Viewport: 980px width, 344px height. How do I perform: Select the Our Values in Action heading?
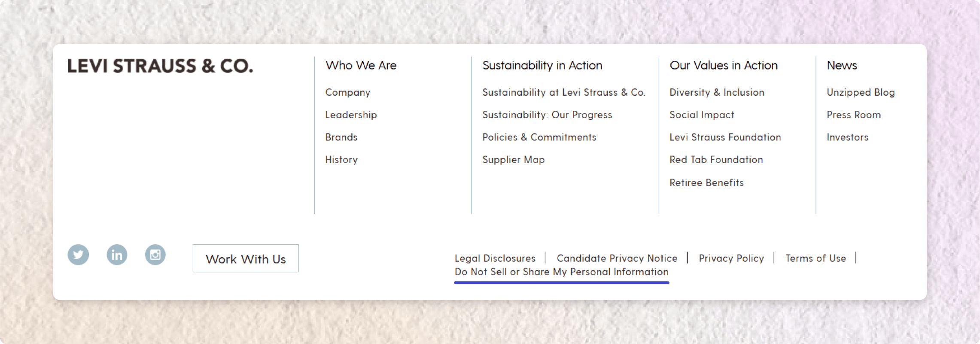723,65
